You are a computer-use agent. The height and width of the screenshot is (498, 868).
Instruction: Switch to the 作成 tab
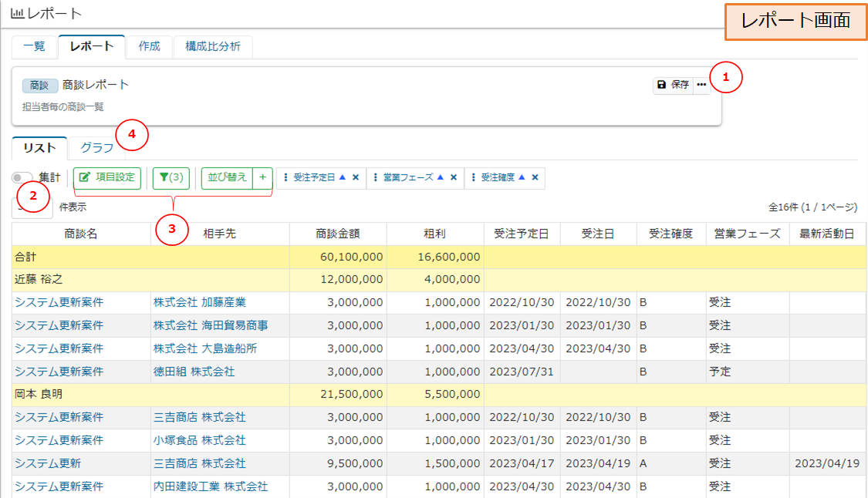coord(150,46)
